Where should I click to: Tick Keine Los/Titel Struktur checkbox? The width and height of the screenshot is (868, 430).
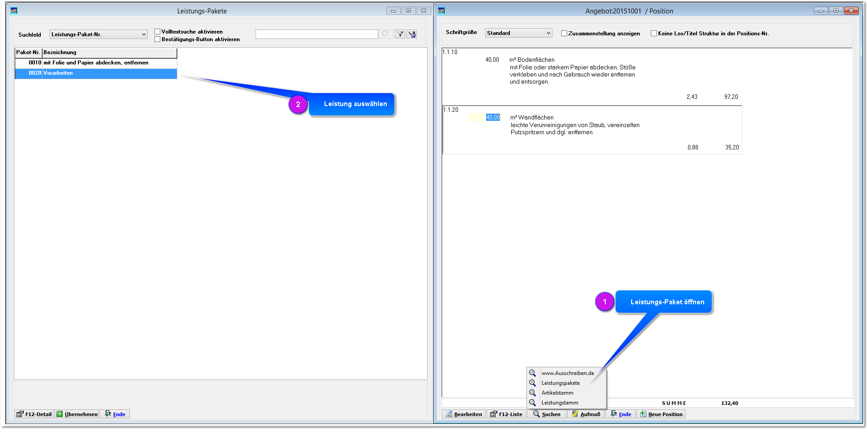654,34
